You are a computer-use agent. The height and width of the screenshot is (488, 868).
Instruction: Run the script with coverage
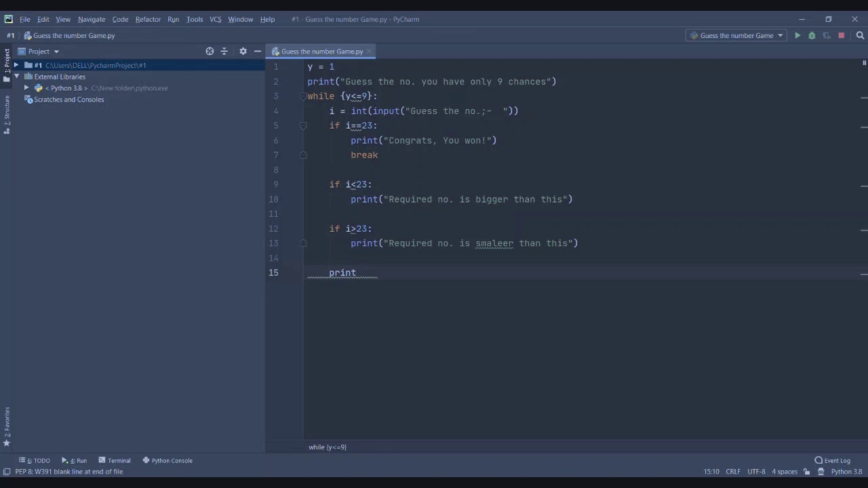click(826, 35)
